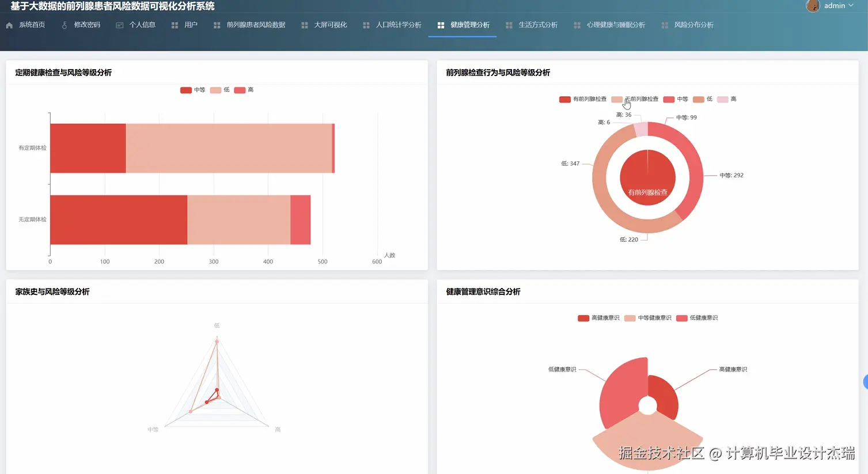
Task: Click the 无定期体检 axis label
Action: pos(32,219)
